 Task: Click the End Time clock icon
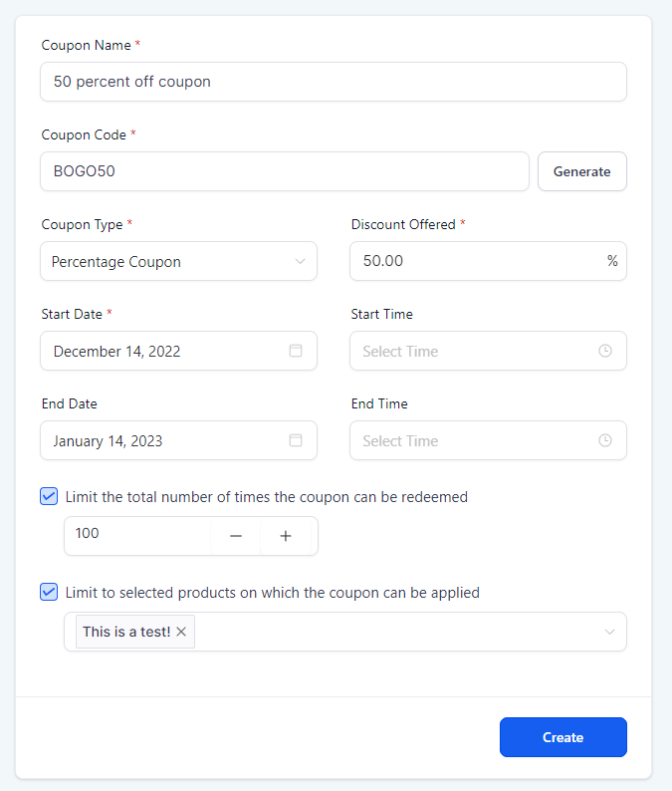pyautogui.click(x=605, y=440)
